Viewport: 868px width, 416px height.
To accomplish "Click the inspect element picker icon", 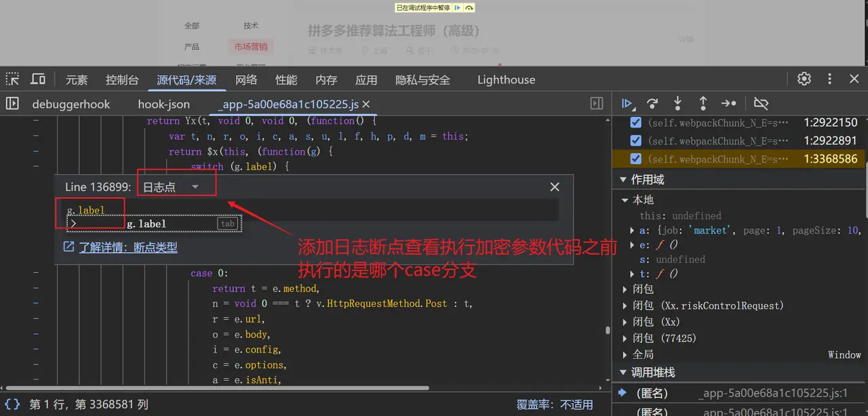I will click(x=12, y=79).
